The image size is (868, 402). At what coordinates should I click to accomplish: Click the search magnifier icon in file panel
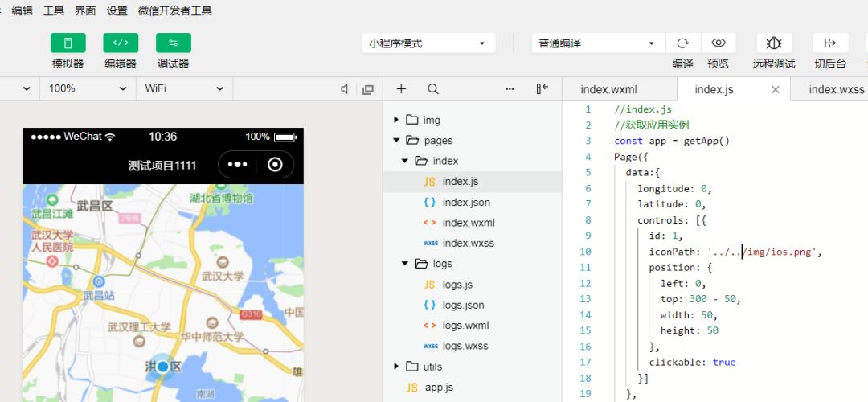(x=433, y=89)
